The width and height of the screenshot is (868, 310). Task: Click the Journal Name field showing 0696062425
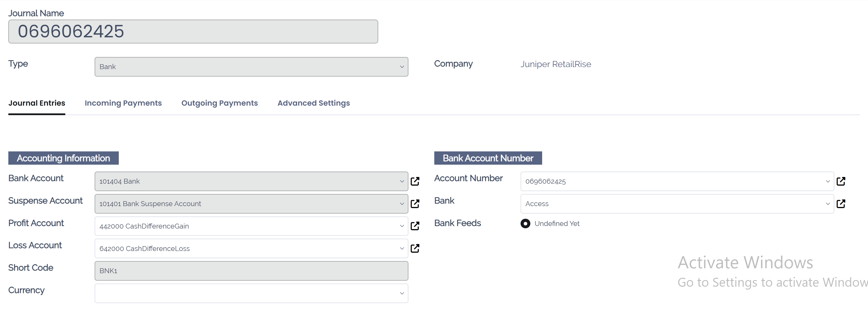193,31
